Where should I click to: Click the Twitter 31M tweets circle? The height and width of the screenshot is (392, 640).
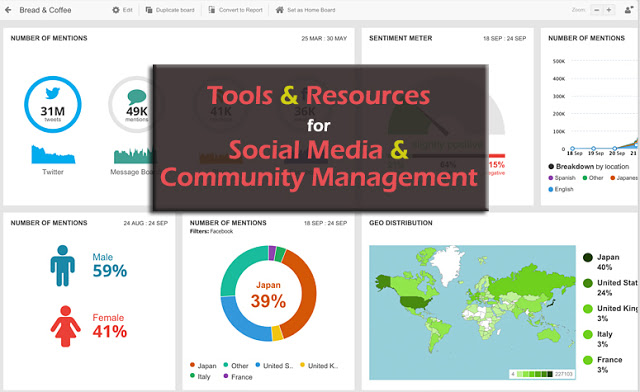pos(53,105)
